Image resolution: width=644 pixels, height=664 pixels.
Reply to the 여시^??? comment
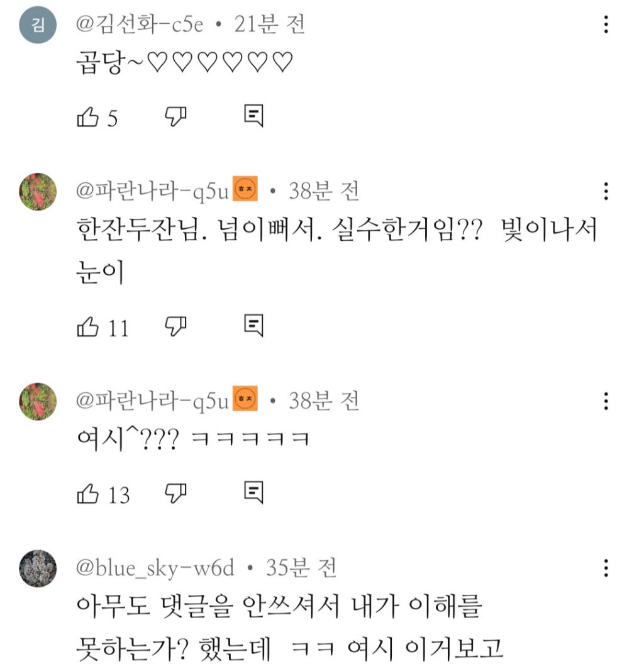pos(253,493)
